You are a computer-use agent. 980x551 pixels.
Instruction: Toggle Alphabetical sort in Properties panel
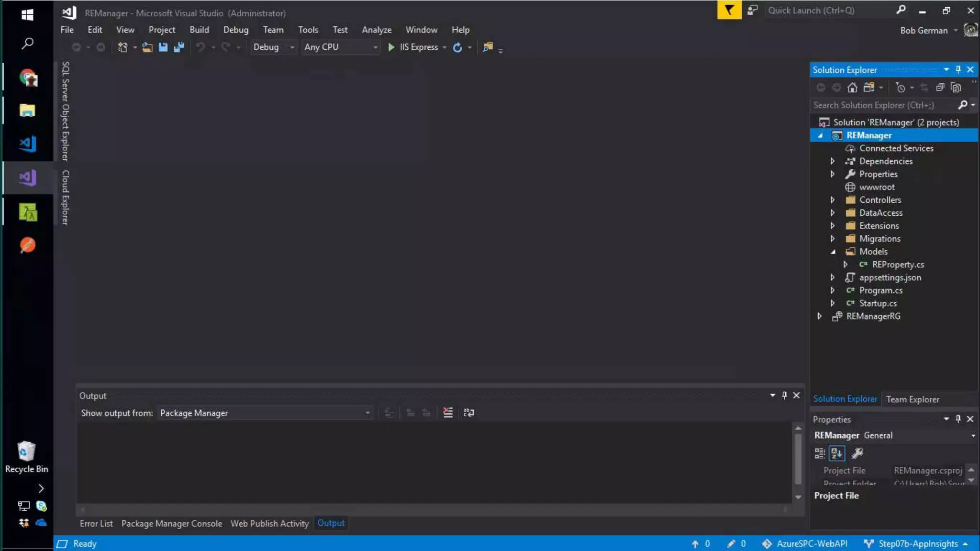coord(837,453)
